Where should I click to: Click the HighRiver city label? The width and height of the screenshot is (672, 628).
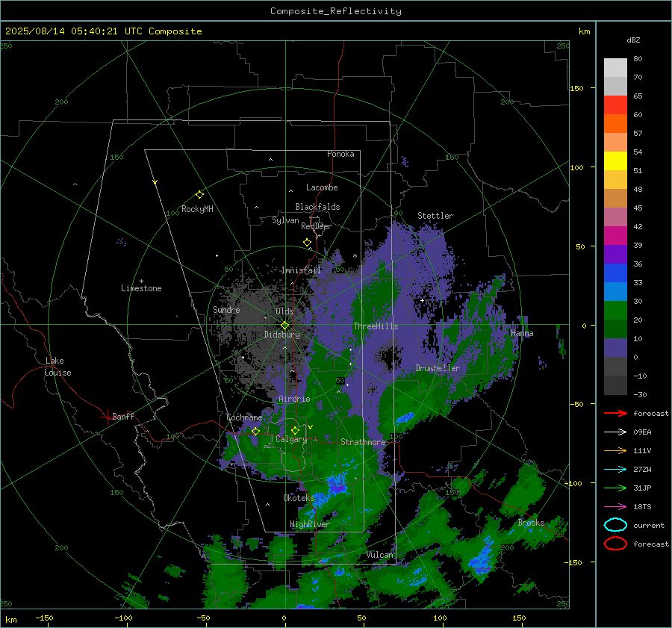pos(310,524)
